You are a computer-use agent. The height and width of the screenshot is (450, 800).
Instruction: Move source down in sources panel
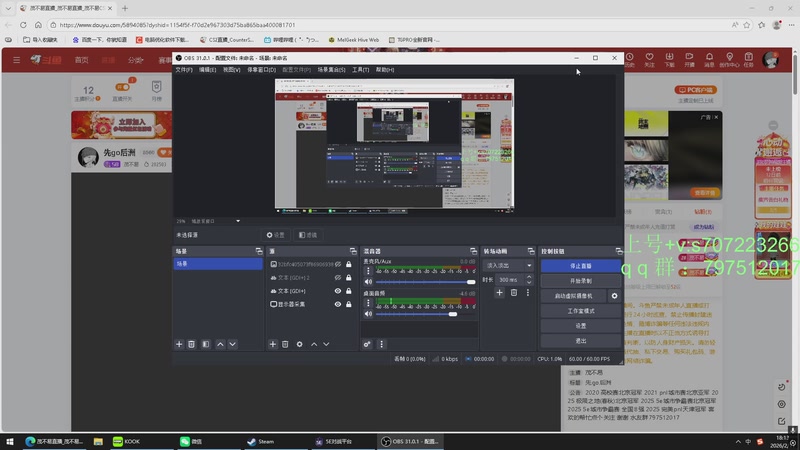click(327, 344)
